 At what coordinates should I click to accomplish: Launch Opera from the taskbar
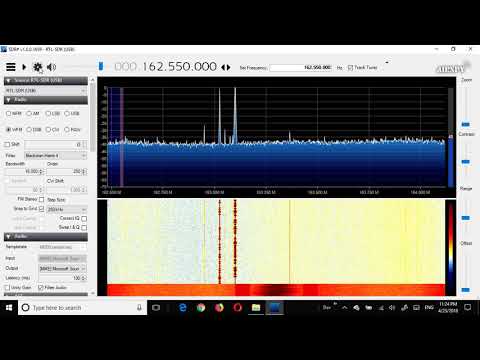pyautogui.click(x=237, y=307)
